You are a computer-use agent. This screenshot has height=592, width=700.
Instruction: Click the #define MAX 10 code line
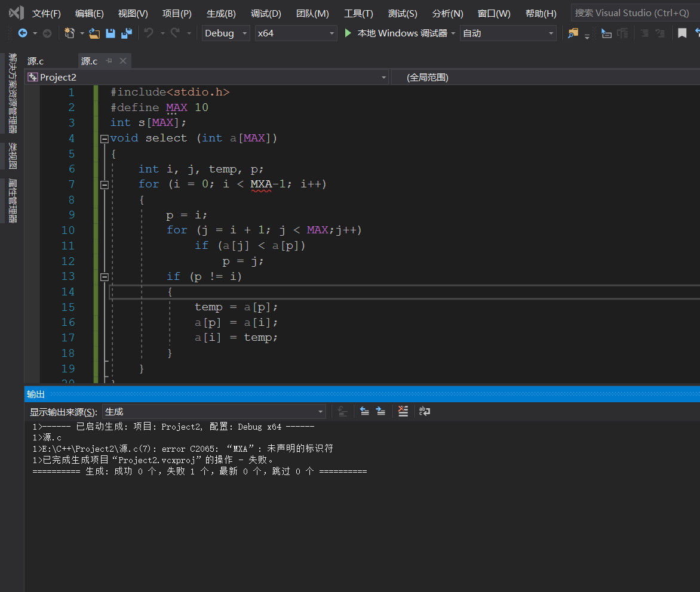click(x=159, y=107)
